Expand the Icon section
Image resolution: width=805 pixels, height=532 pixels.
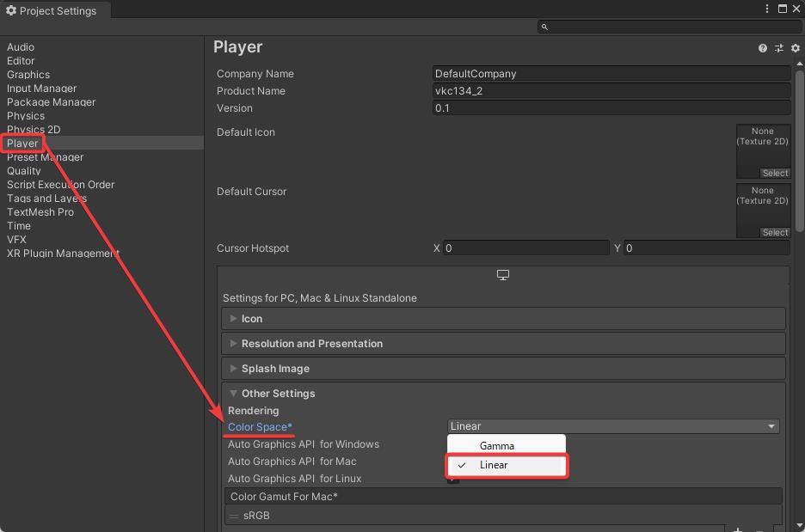252,319
